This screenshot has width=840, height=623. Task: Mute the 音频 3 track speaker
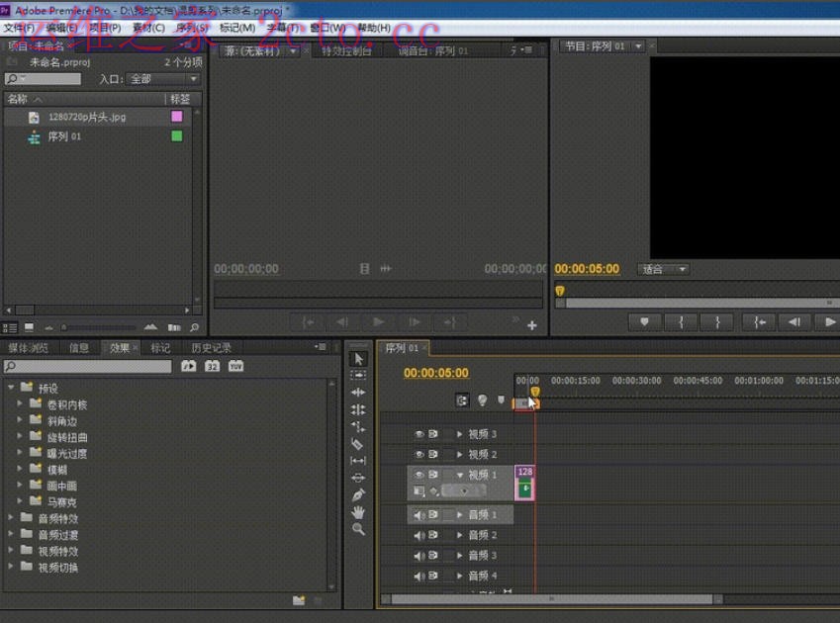click(x=419, y=556)
